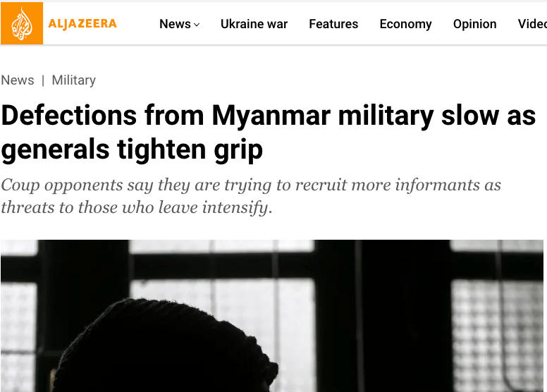Open the News navigation menu
Image resolution: width=547 pixels, height=392 pixels.
(175, 24)
